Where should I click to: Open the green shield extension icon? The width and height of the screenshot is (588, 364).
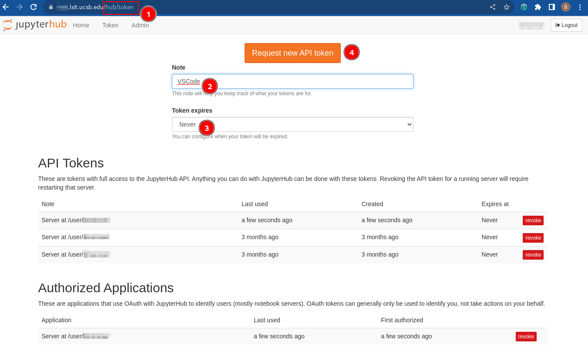[524, 7]
